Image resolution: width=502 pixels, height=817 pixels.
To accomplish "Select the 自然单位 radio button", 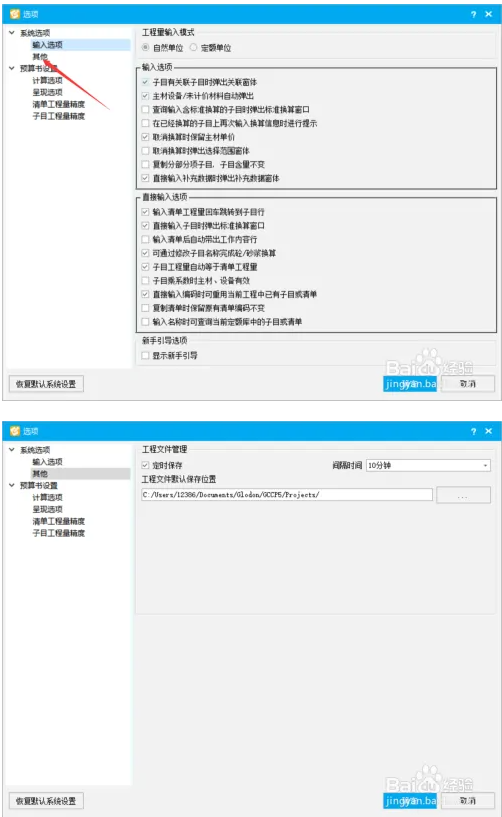I will (x=146, y=47).
